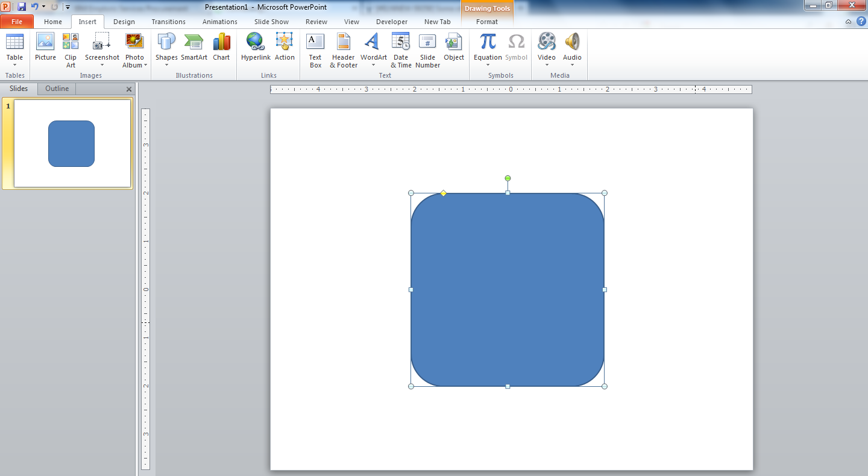
Task: Close the Slides/Outline pane
Action: [128, 89]
